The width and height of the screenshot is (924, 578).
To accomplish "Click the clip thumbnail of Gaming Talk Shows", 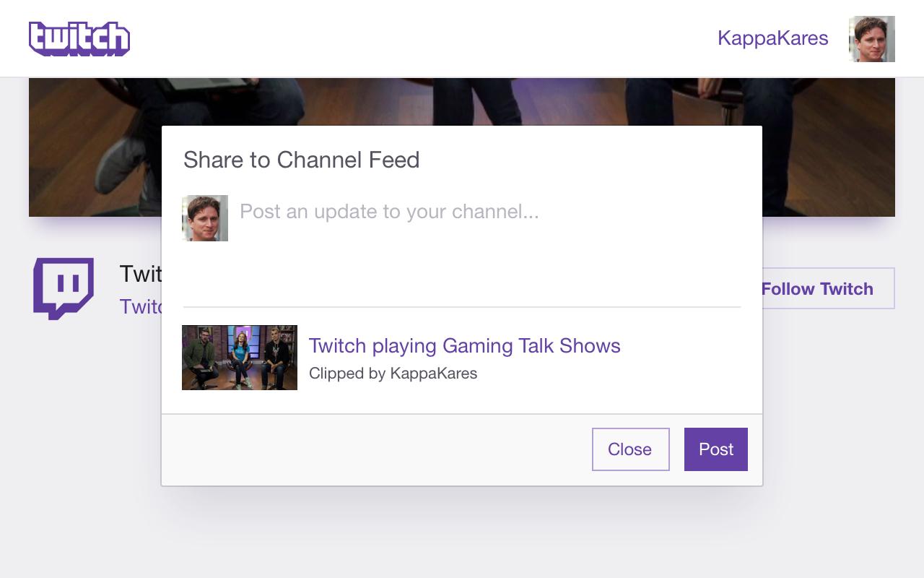I will (x=239, y=357).
